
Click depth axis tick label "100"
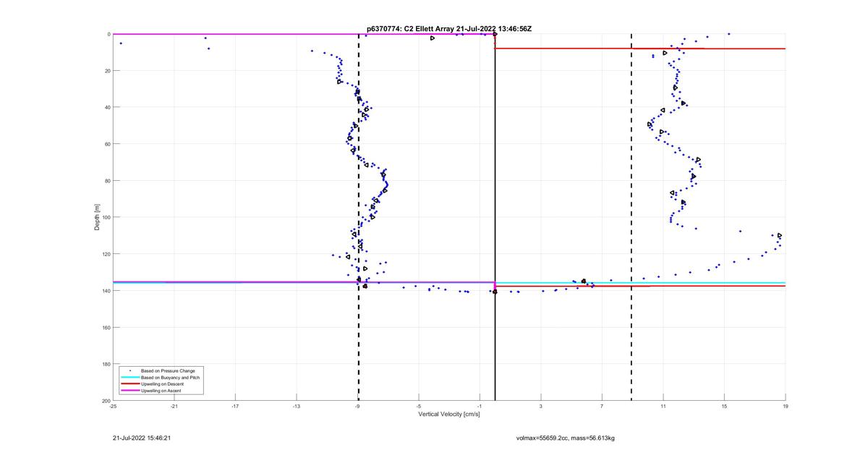pos(105,217)
